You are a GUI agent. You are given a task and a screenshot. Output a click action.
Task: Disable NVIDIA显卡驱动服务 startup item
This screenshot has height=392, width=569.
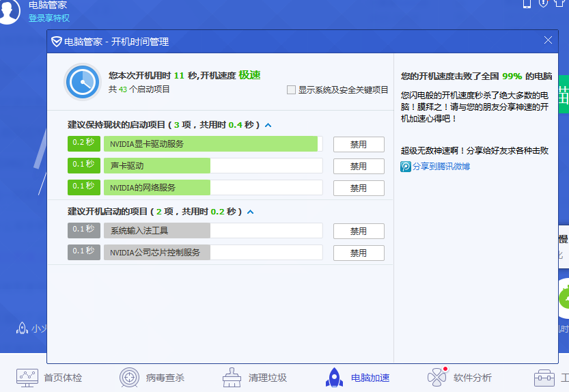tap(359, 145)
